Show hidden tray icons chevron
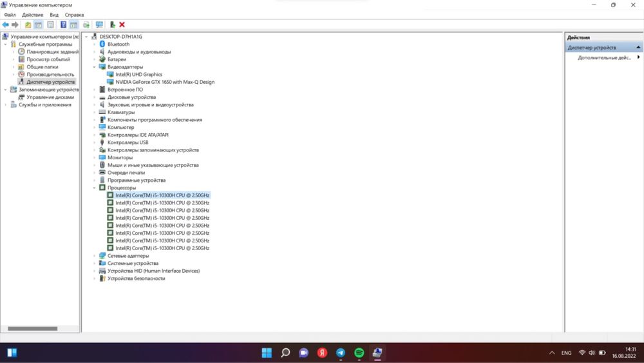644x363 pixels. pos(552,353)
